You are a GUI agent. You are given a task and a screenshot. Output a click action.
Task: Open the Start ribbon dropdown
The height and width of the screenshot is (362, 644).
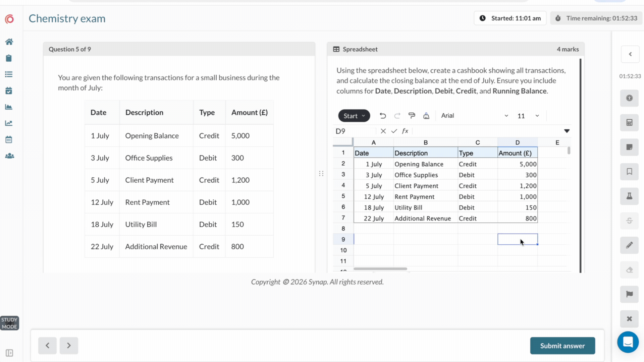(354, 116)
